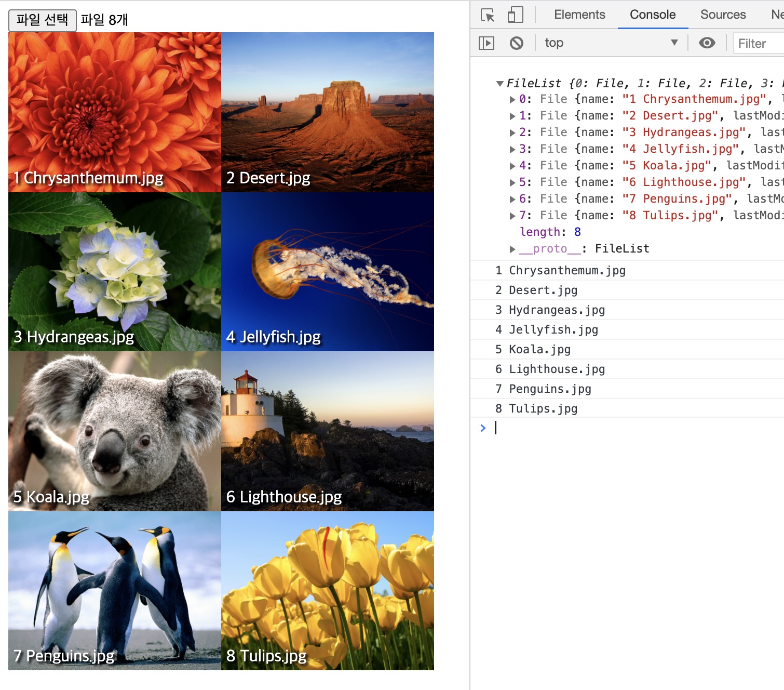Click the console Filter input field
This screenshot has width=784, height=690.
pyautogui.click(x=759, y=44)
